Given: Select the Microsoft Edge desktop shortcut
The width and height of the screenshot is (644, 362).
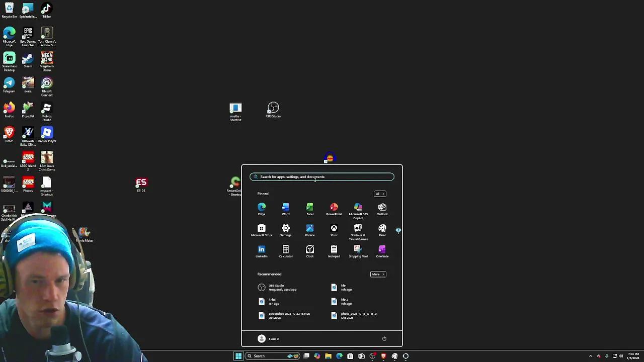Looking at the screenshot, I should point(9,37).
